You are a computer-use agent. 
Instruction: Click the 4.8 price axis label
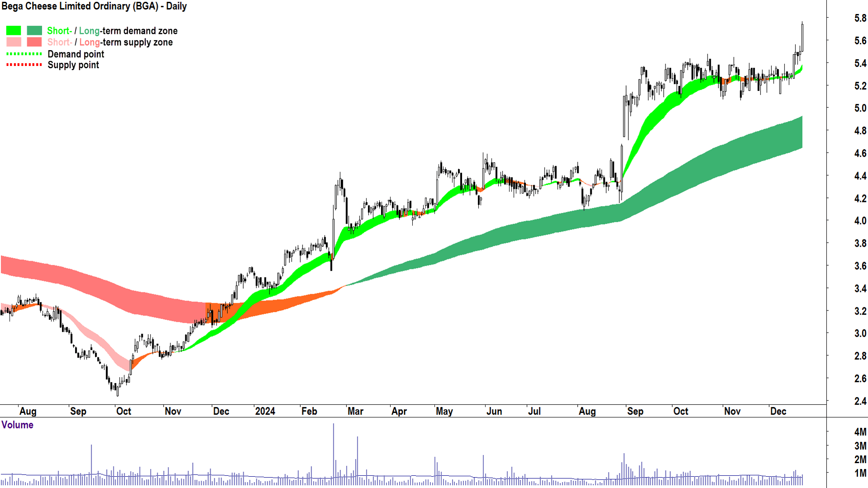click(x=860, y=131)
